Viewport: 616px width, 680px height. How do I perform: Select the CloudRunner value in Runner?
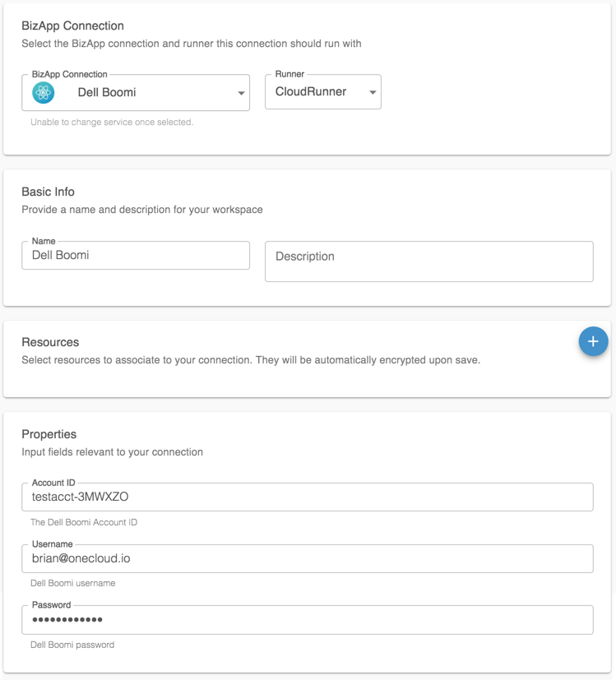(311, 92)
